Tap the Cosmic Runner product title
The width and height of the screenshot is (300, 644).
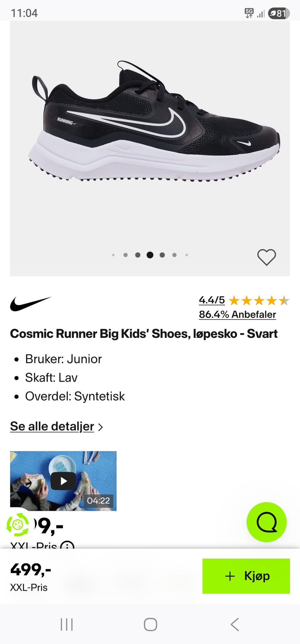[144, 334]
